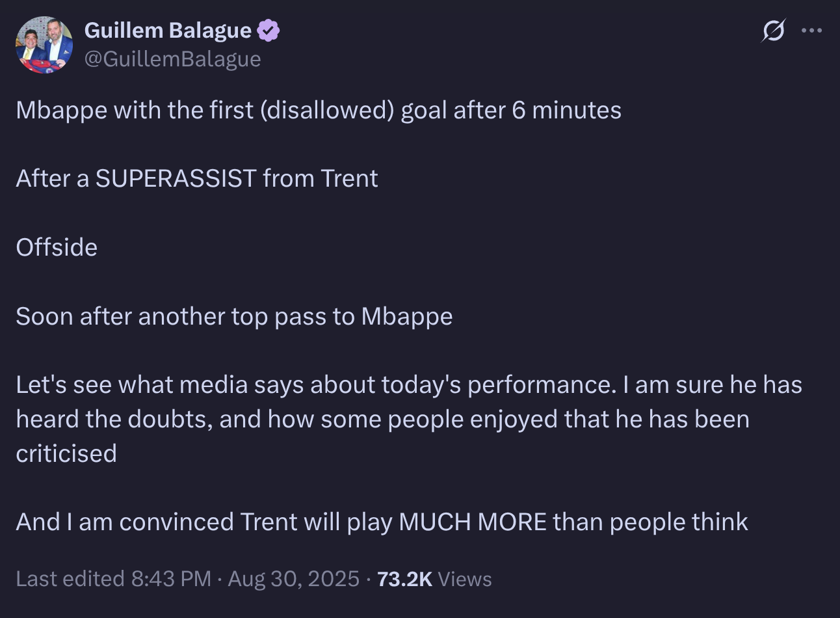840x618 pixels.
Task: Click the Guillem Balague display name
Action: tap(168, 30)
